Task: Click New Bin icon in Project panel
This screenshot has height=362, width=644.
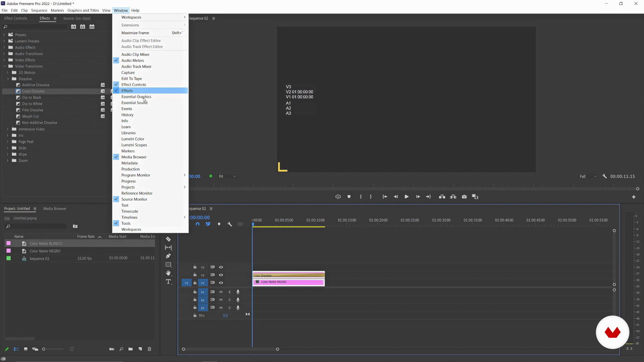Action: pyautogui.click(x=130, y=349)
